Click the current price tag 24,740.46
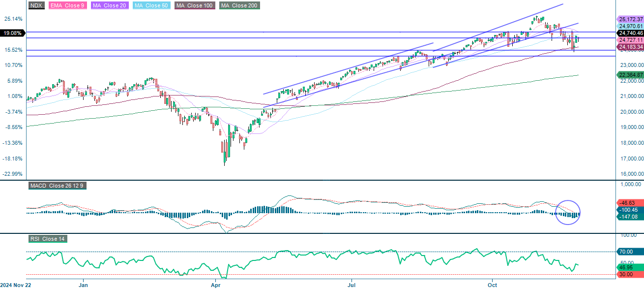644x289 pixels. (x=631, y=33)
